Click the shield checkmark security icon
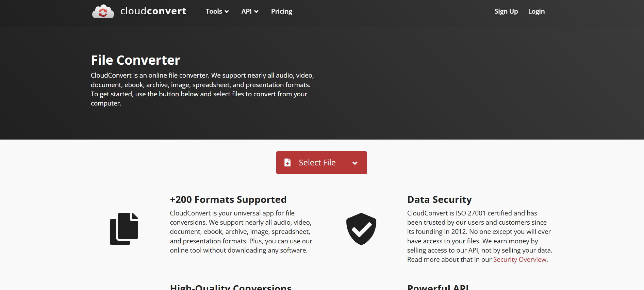Viewport: 644px width, 290px height. (361, 229)
